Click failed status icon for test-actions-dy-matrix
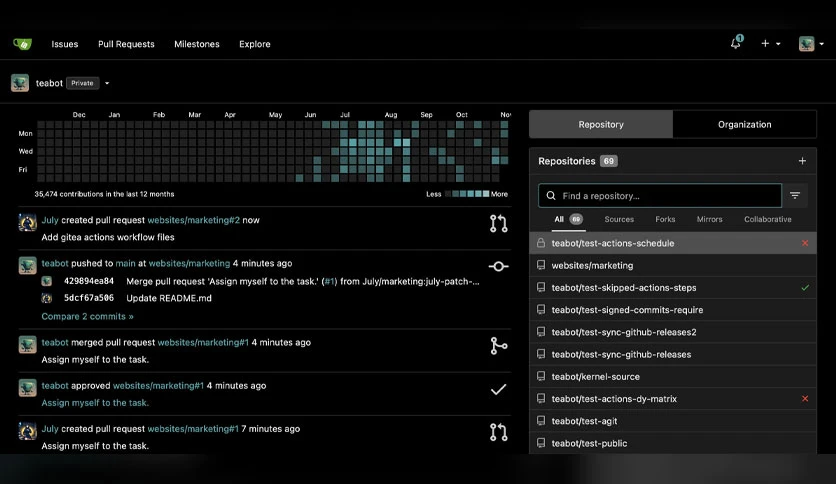Viewport: 836px width, 484px height. click(x=805, y=399)
